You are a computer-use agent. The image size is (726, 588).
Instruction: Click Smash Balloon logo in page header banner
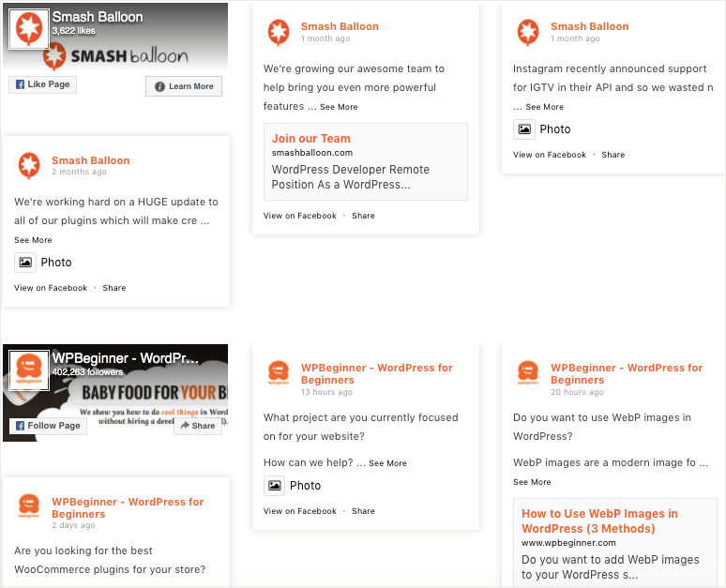pyautogui.click(x=29, y=30)
